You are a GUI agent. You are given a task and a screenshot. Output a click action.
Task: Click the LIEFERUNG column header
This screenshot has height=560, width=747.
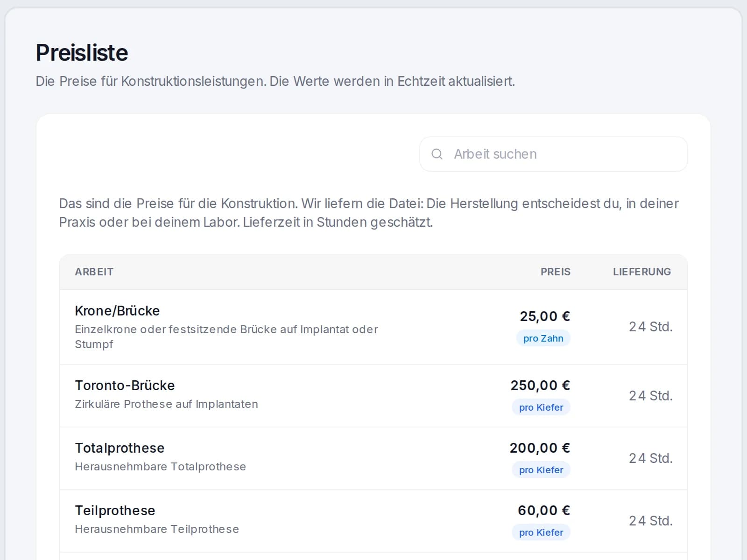(x=642, y=272)
